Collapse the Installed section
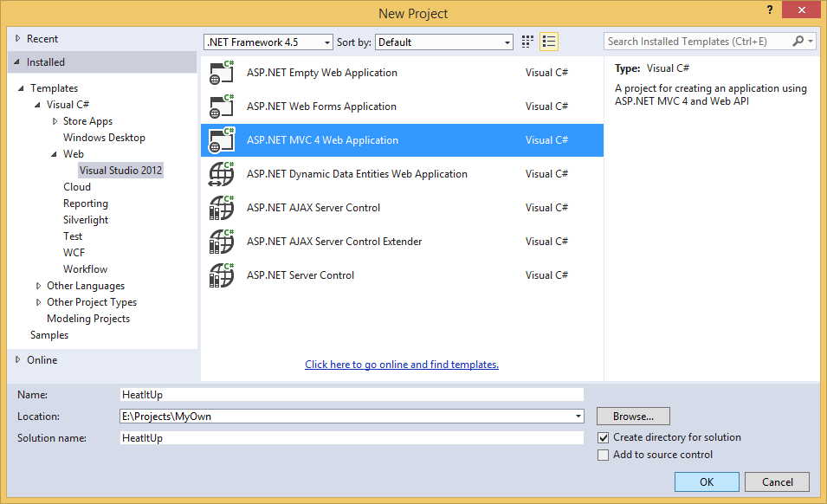 click(17, 62)
